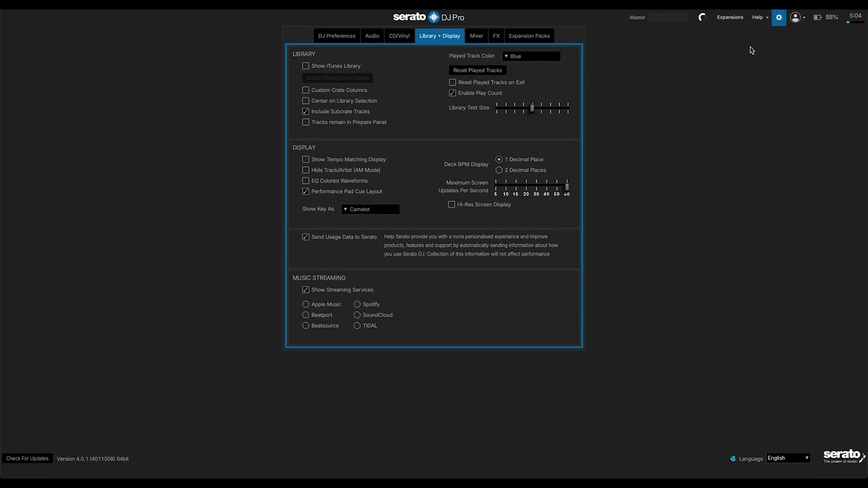This screenshot has width=868, height=488.
Task: Click Reset Played Tracks button
Action: (x=477, y=70)
